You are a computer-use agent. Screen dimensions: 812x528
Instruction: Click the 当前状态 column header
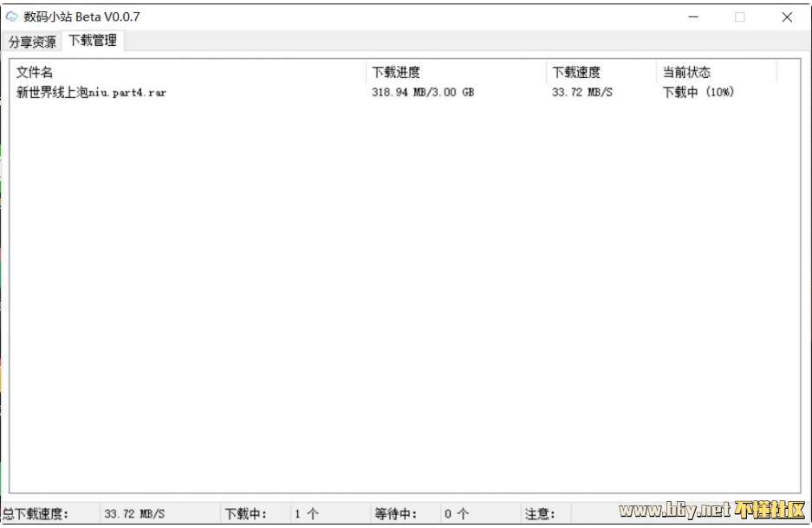[x=686, y=73]
